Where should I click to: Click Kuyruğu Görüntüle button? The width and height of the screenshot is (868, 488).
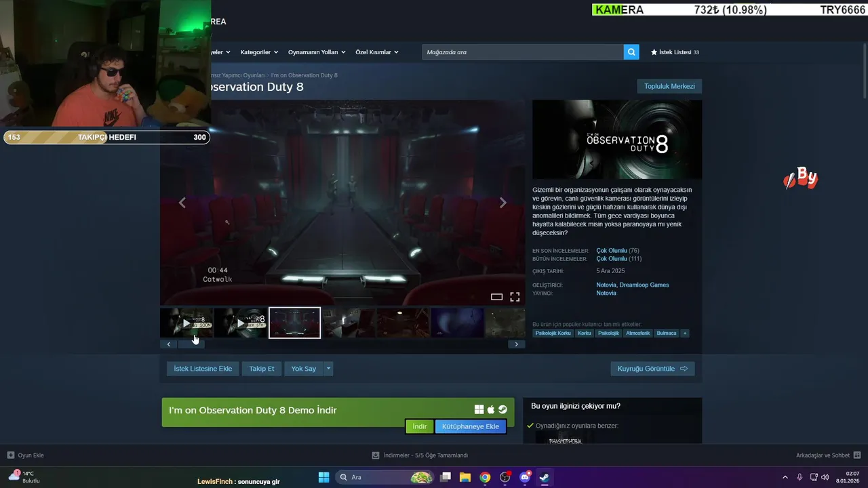pos(652,369)
